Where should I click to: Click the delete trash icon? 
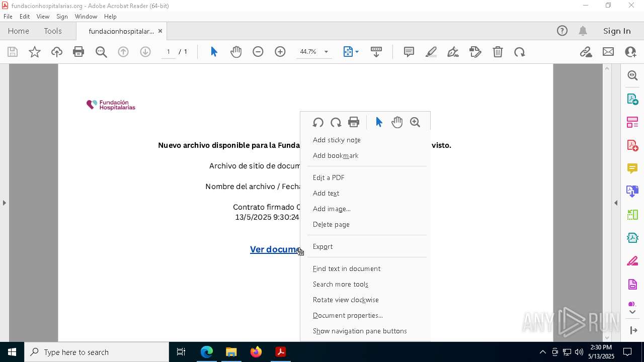click(498, 52)
